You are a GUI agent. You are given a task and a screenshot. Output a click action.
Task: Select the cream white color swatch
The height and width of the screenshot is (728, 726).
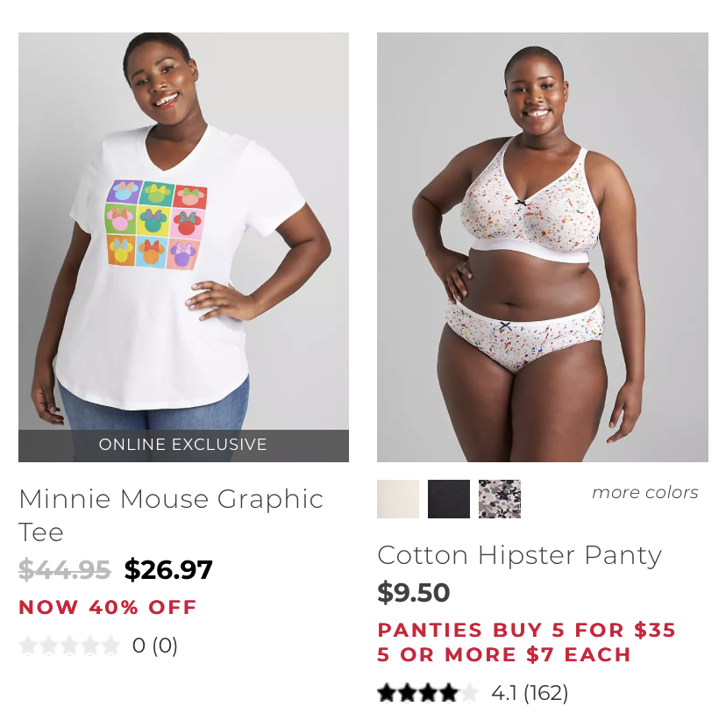click(398, 499)
